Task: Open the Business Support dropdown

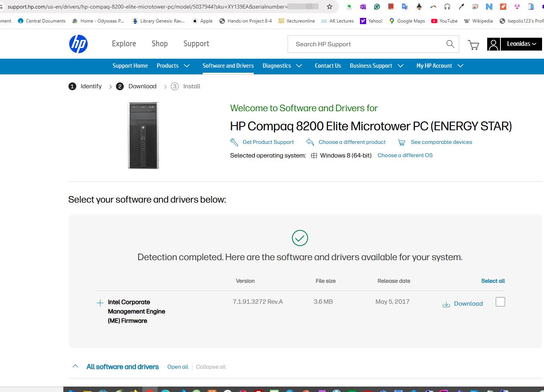Action: 377,66
